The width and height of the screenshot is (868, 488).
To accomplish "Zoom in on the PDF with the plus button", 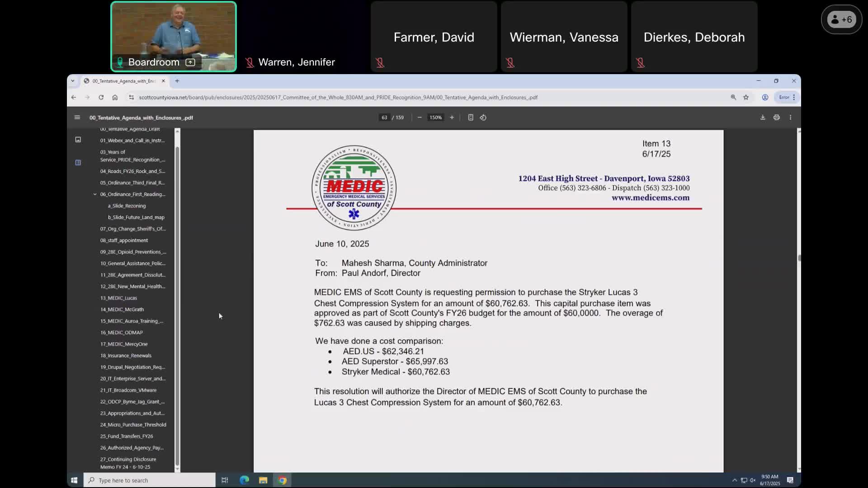I will 452,117.
